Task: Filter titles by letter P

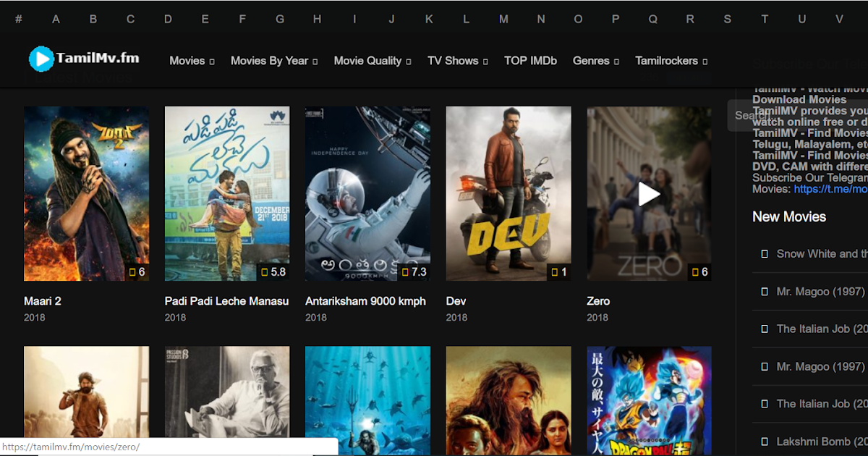Action: coord(616,19)
